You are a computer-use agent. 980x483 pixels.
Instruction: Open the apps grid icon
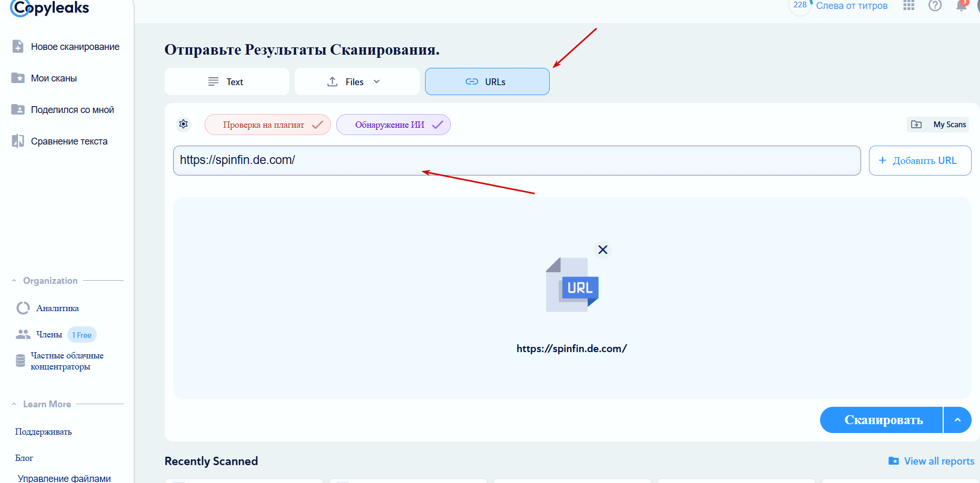click(x=909, y=6)
